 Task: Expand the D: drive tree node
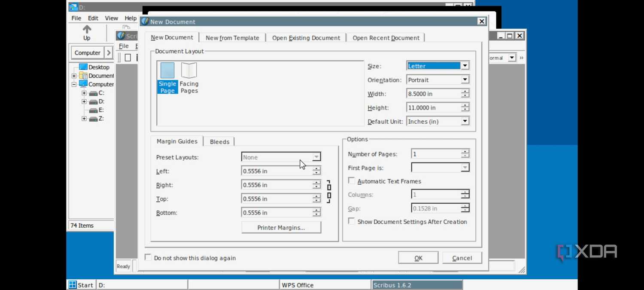84,101
